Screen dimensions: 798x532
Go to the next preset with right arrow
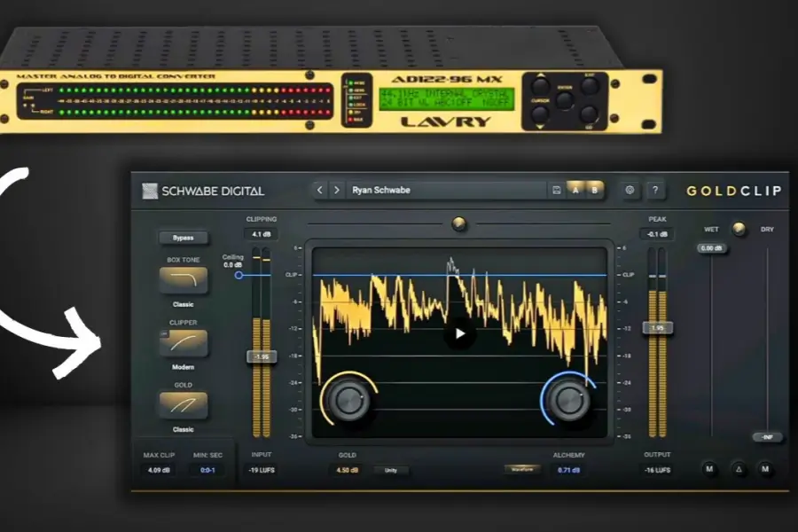[337, 190]
